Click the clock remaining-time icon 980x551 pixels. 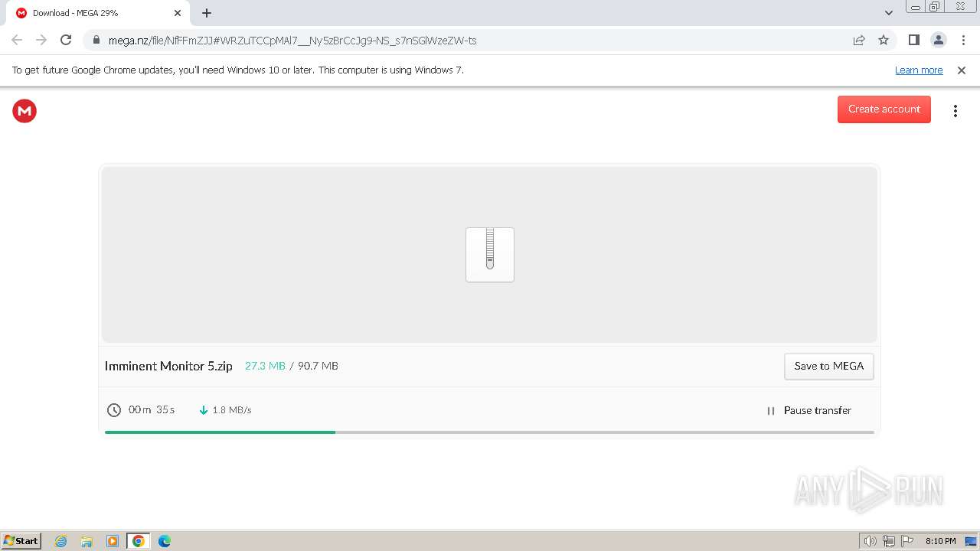[114, 410]
